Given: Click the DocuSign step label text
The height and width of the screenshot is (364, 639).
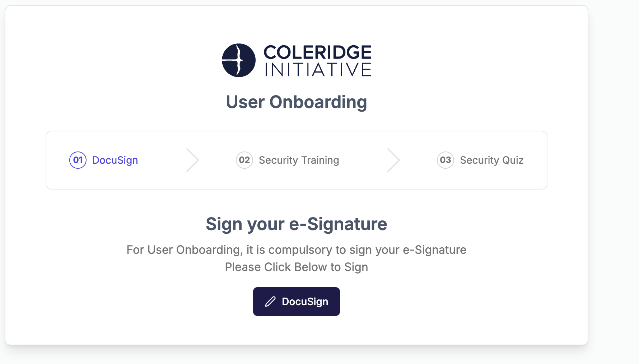Looking at the screenshot, I should click(115, 160).
